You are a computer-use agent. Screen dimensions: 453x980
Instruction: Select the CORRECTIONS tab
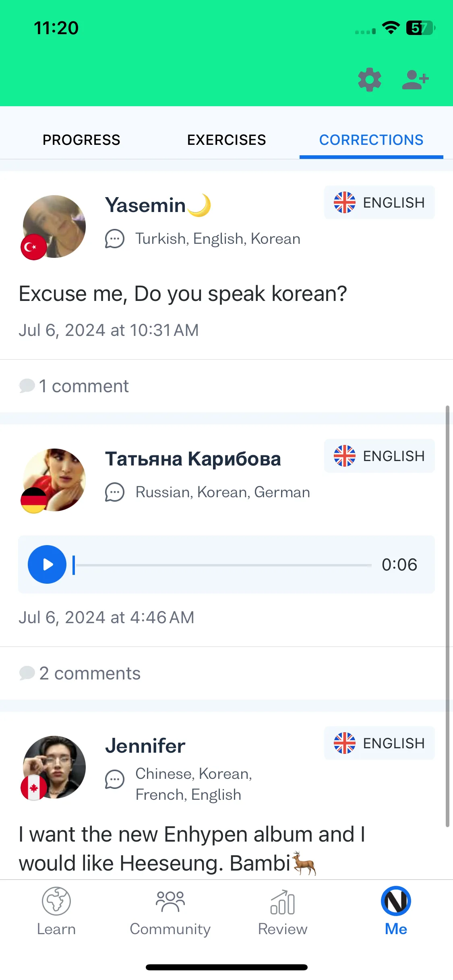[x=371, y=140]
